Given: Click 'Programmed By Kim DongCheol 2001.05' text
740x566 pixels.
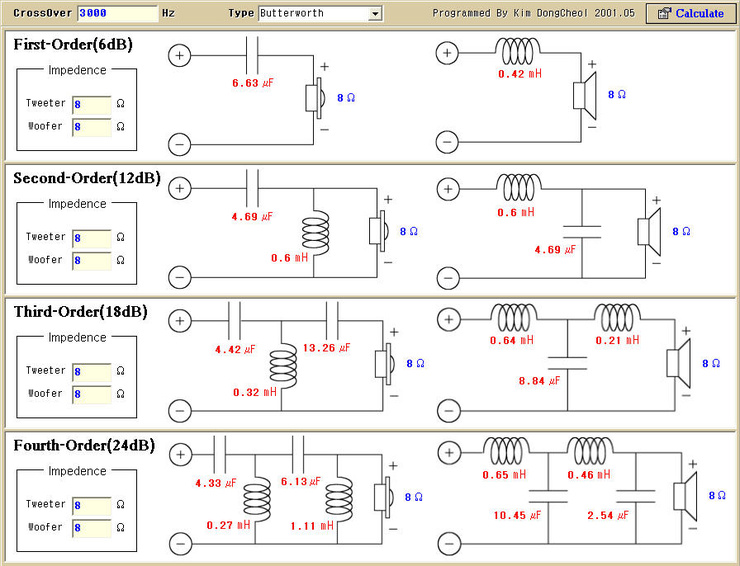Looking at the screenshot, I should 534,13.
